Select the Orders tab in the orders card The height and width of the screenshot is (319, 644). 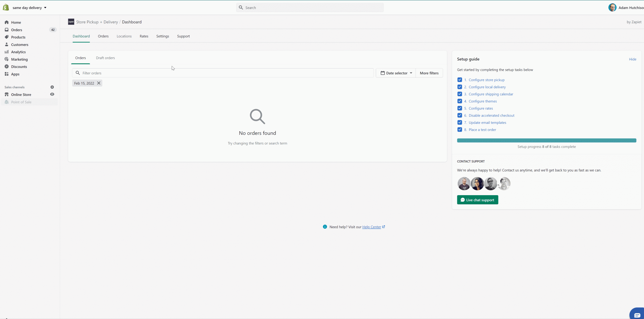point(80,58)
